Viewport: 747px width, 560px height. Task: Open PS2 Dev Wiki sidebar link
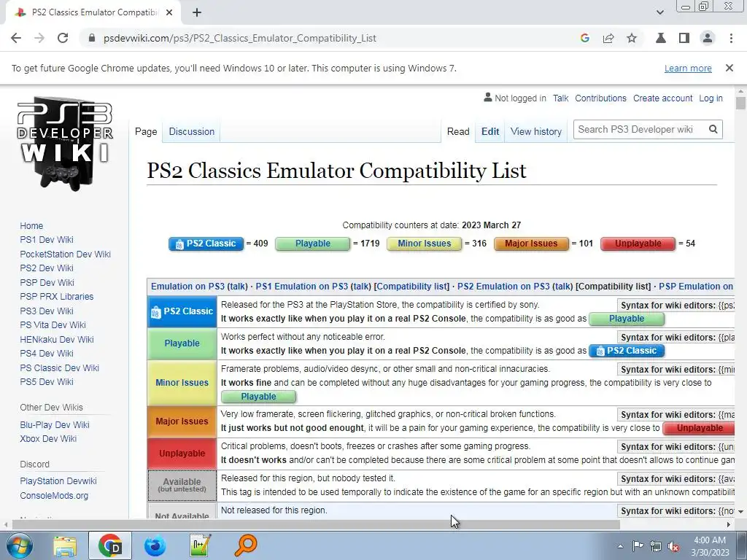pyautogui.click(x=47, y=268)
